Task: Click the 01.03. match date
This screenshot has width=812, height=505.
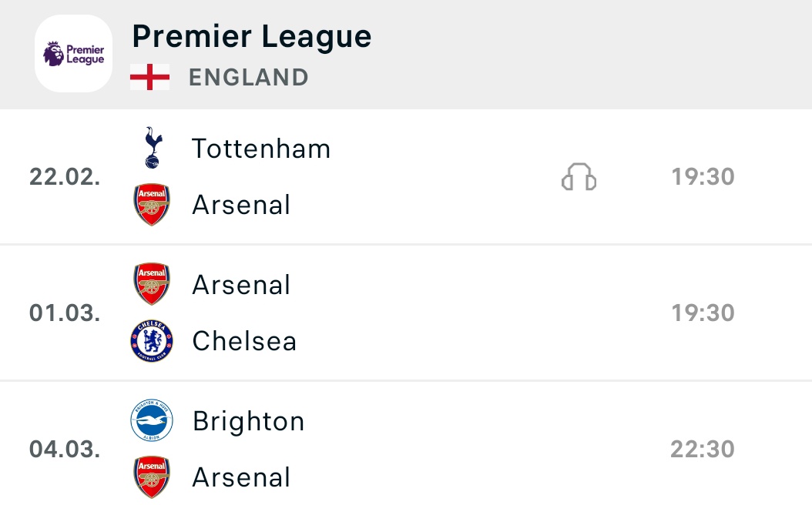Action: pyautogui.click(x=65, y=313)
